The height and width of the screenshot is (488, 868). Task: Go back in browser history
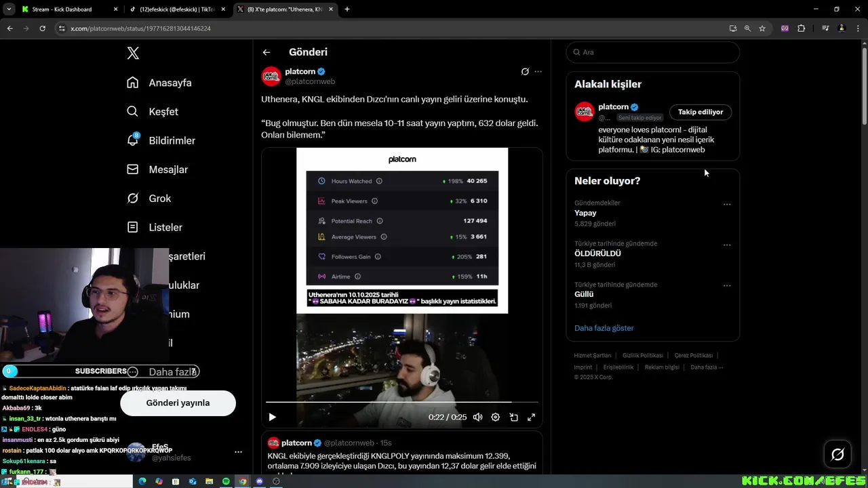tap(9, 28)
